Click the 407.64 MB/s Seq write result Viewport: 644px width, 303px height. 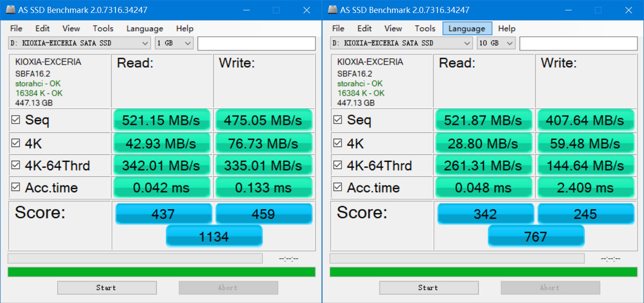(x=585, y=120)
